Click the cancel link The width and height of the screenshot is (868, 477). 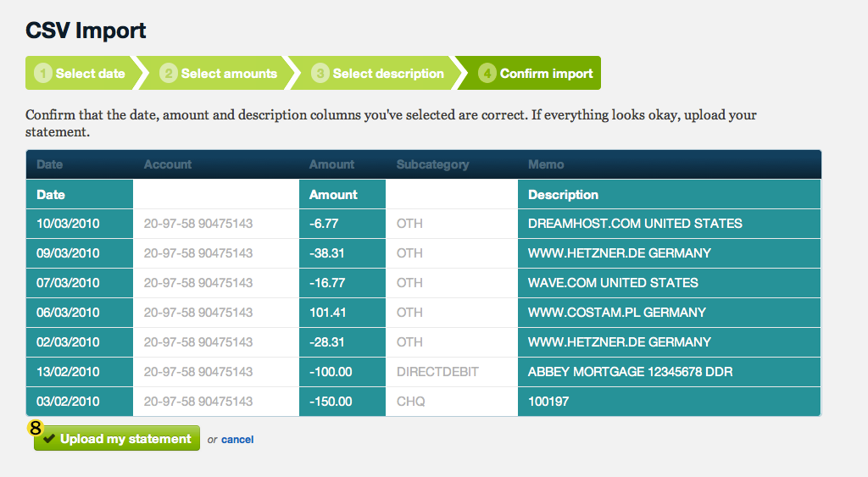coord(237,440)
